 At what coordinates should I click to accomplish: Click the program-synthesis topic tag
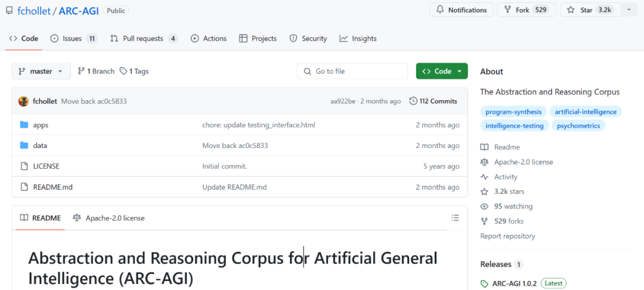(513, 112)
